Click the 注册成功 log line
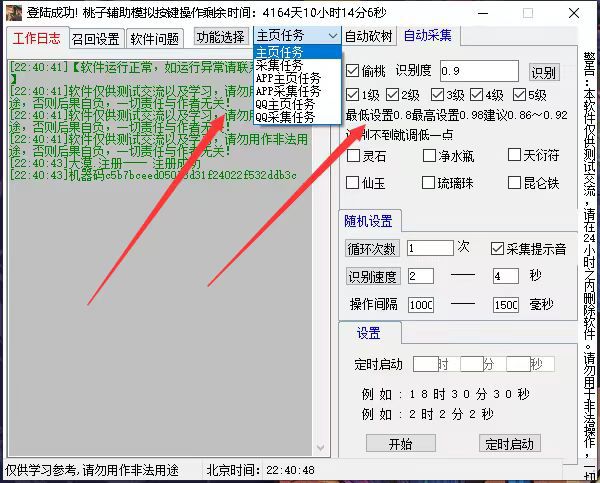This screenshot has height=483, width=600. tap(105, 164)
